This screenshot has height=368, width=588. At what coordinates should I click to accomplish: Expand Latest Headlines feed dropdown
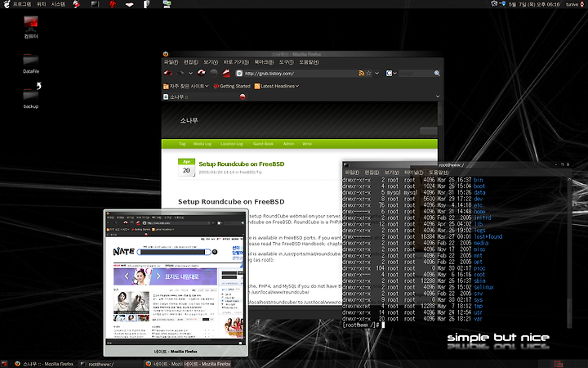coord(277,86)
